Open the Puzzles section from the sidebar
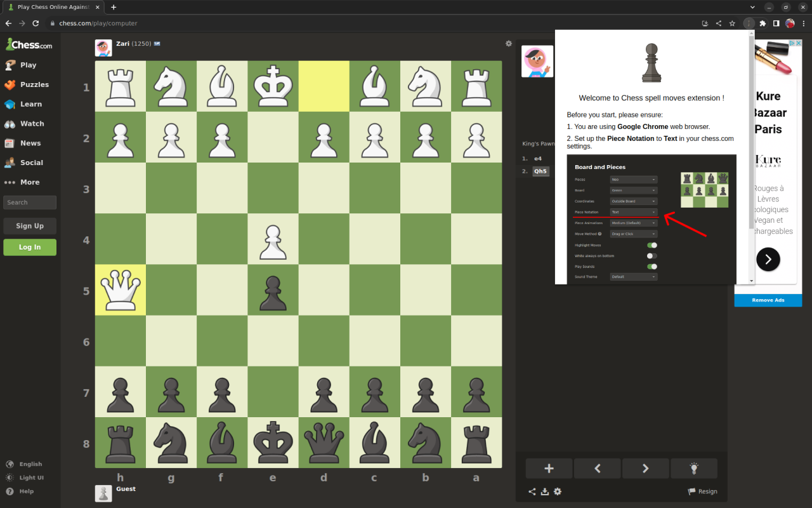 11,84
